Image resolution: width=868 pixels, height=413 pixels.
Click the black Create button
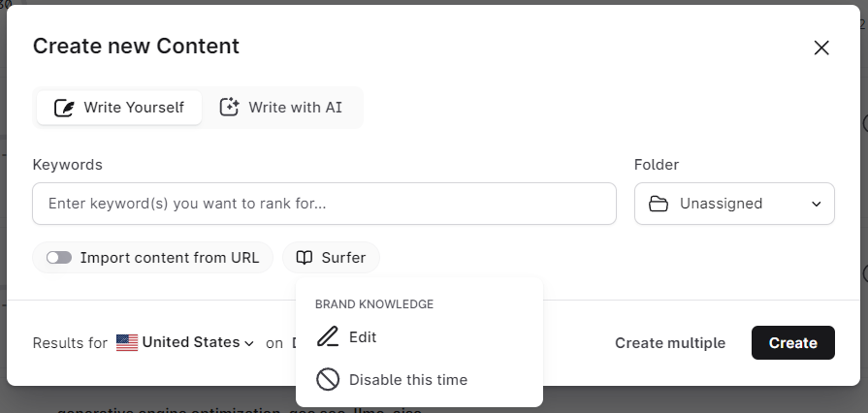792,342
